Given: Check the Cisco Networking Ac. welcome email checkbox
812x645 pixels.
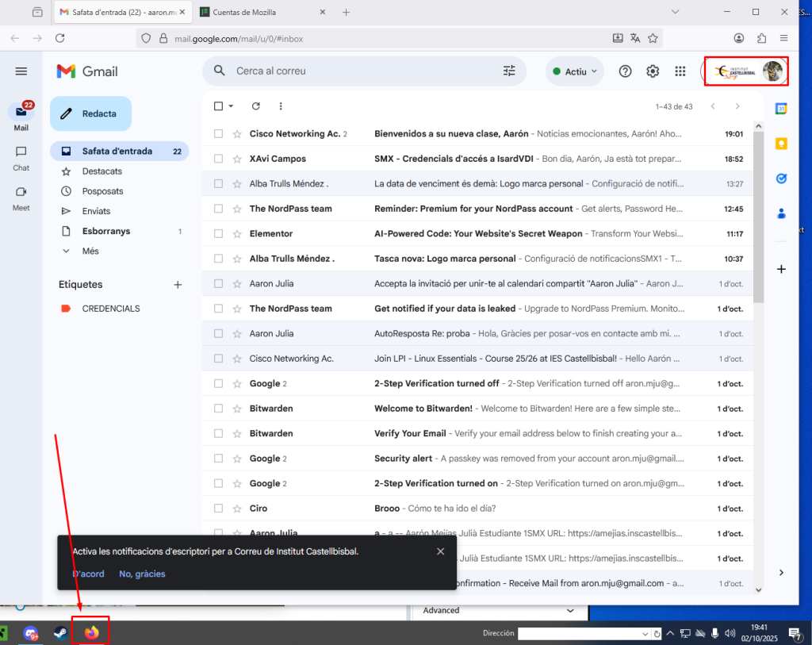Looking at the screenshot, I should click(x=219, y=134).
